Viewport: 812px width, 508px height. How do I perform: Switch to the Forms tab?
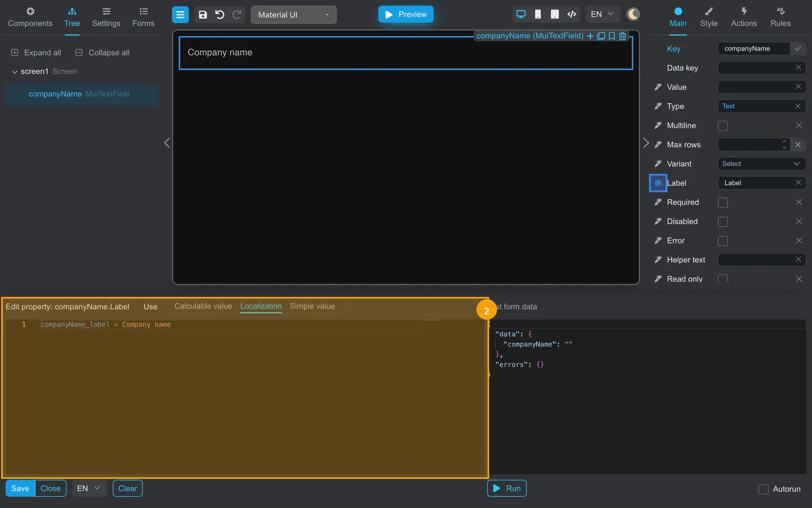[143, 17]
